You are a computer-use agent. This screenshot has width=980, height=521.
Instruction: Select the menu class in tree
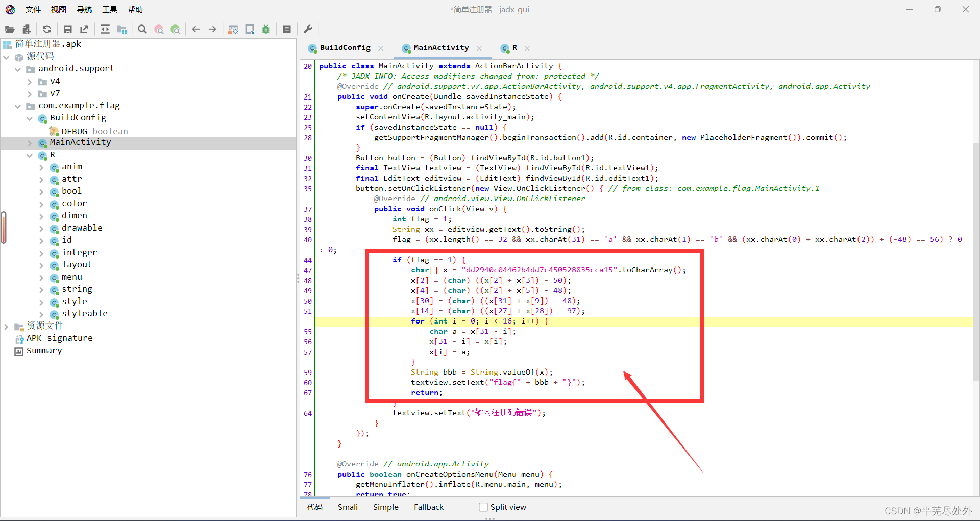click(72, 277)
